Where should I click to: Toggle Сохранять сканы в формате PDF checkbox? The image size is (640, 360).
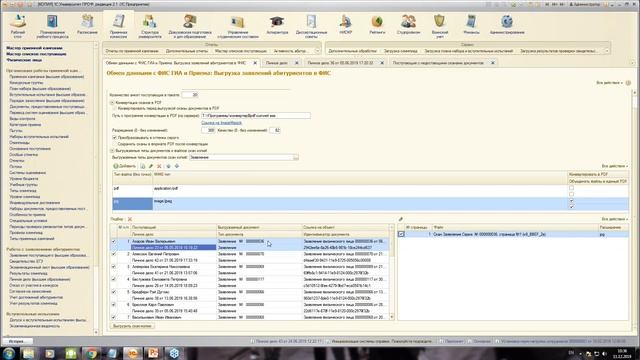pos(115,144)
